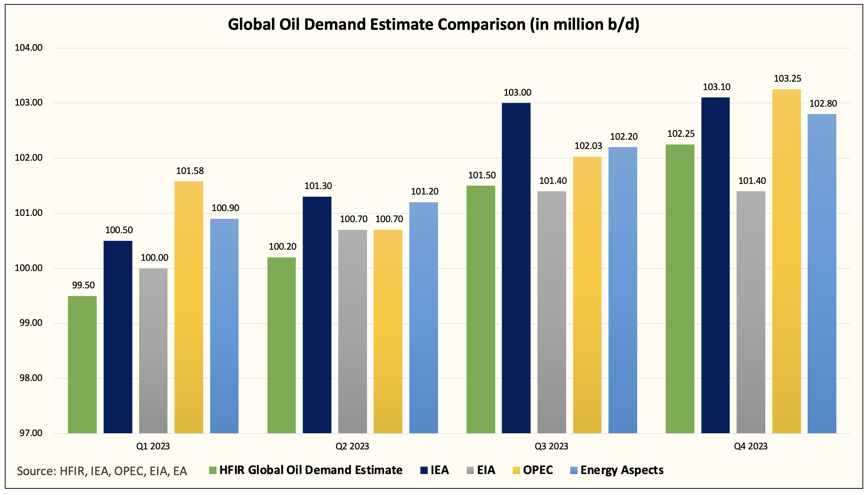Select the Q3 2023 IEA bar at 103.00
Screen dimensions: 868x495
(516, 268)
